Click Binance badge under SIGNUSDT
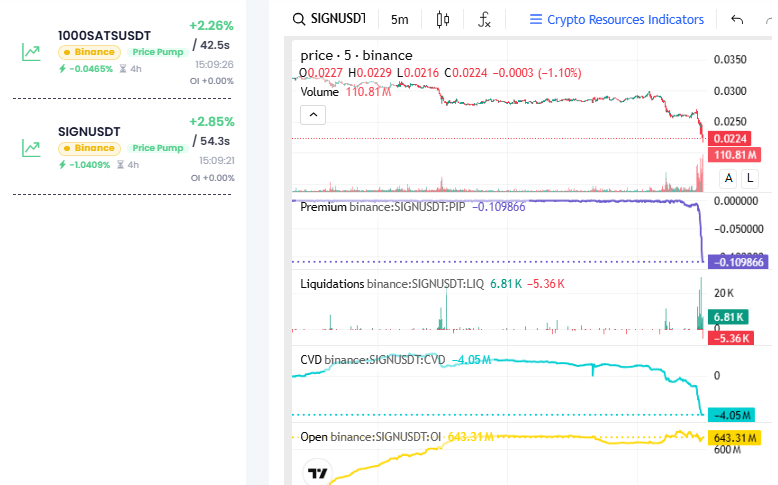778x485 pixels. coord(89,148)
